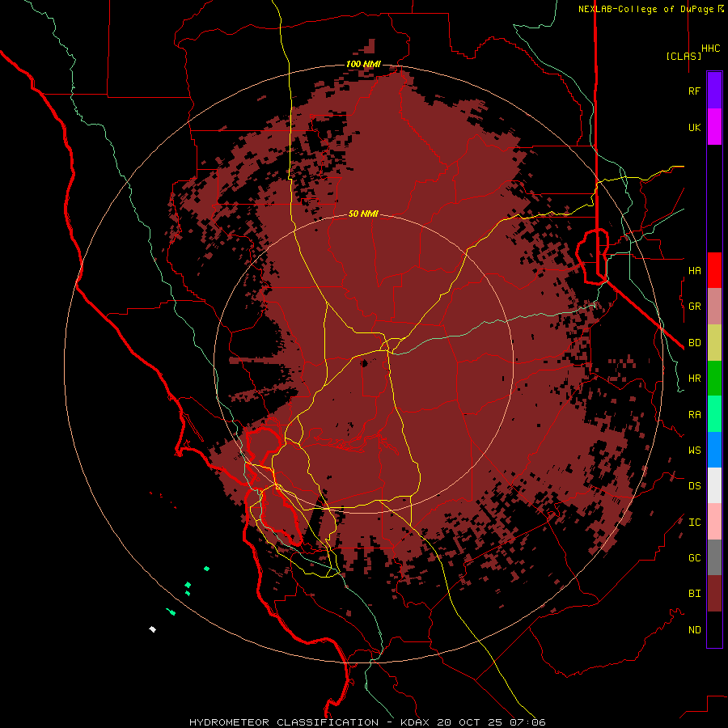Click the KDAX radar site identifier

coord(415,722)
